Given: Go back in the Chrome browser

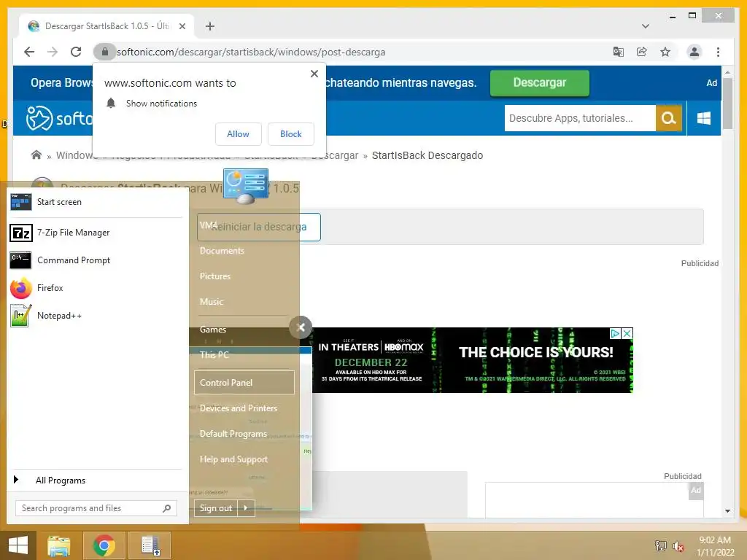Looking at the screenshot, I should click(29, 52).
